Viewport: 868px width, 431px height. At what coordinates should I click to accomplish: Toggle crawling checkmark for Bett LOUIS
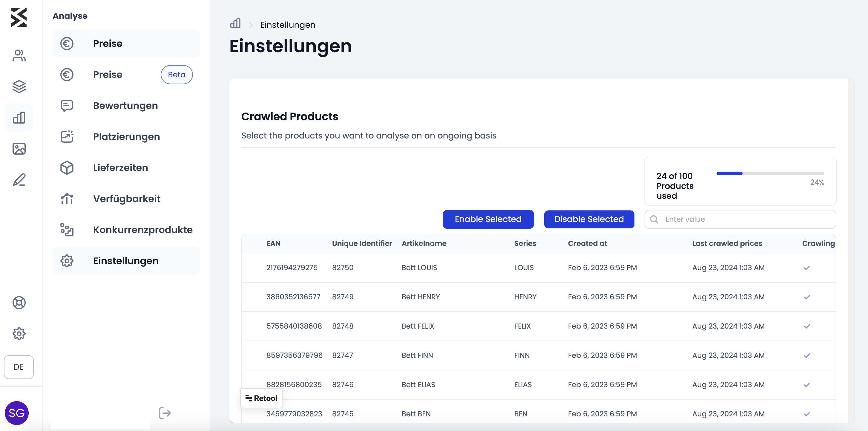(807, 268)
